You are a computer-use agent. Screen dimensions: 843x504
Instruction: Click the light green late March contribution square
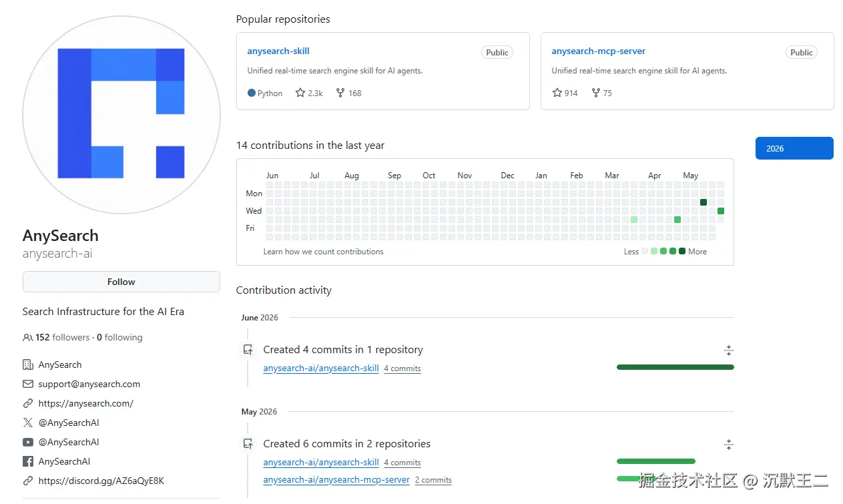point(634,220)
